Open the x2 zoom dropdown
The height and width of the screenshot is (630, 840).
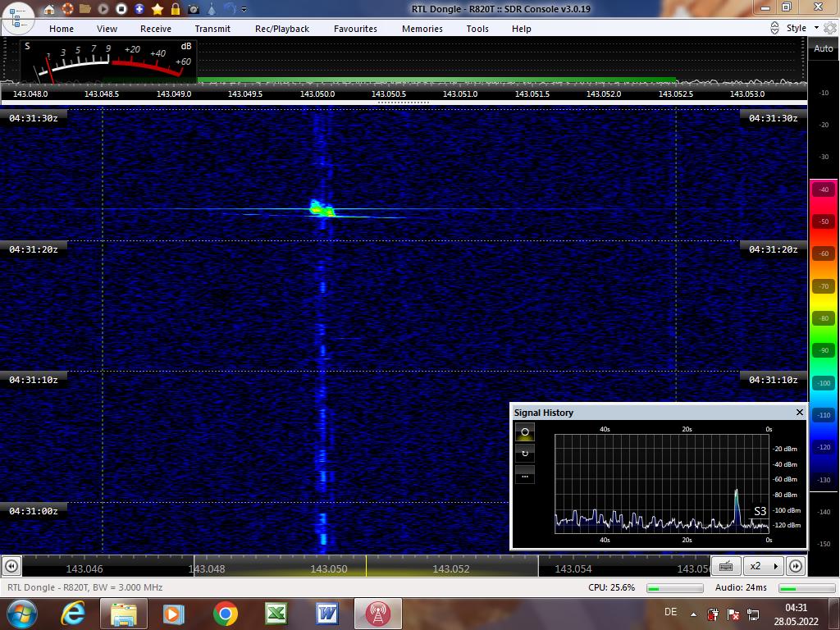764,566
